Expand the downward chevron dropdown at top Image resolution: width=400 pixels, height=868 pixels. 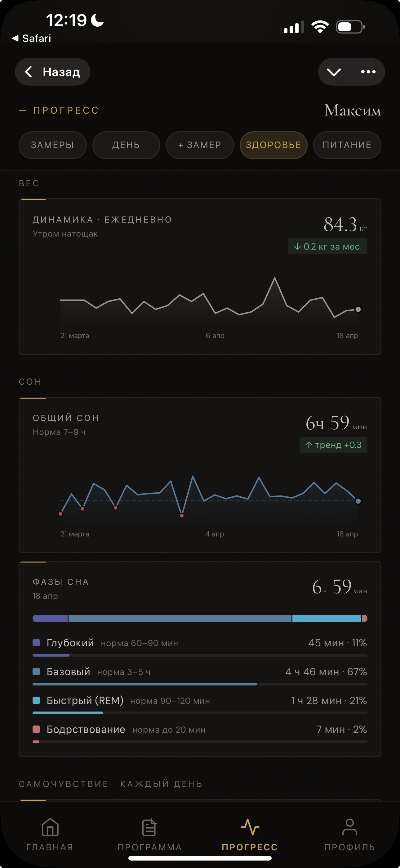click(x=334, y=72)
